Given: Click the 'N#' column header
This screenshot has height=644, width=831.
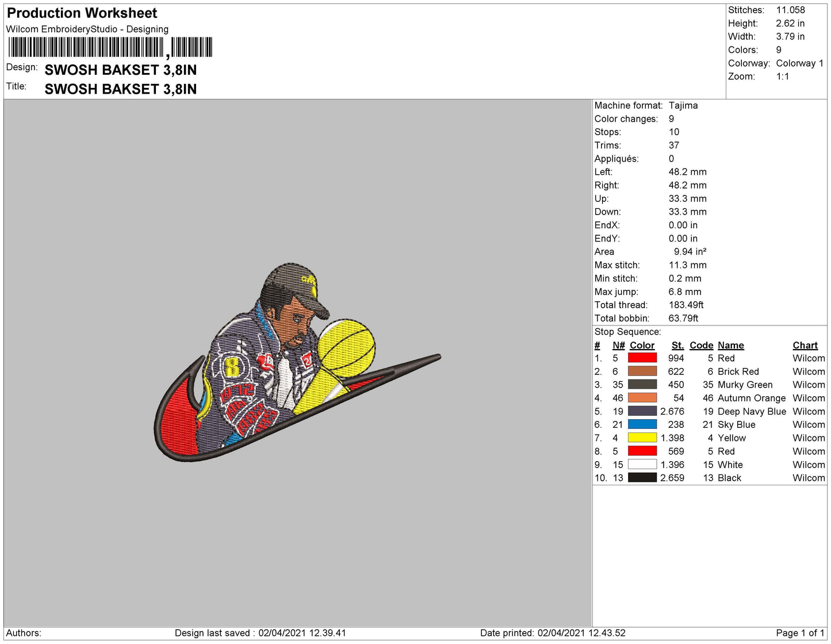Looking at the screenshot, I should click(x=618, y=345).
